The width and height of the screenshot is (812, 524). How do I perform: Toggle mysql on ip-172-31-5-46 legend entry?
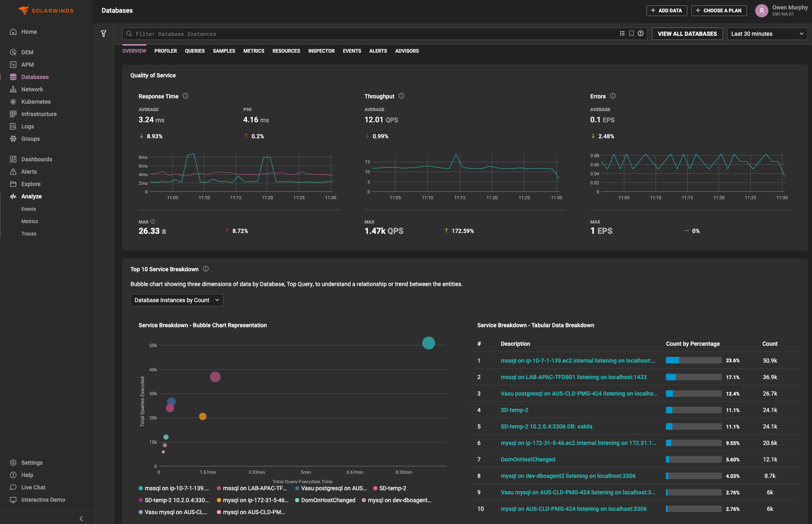click(252, 500)
